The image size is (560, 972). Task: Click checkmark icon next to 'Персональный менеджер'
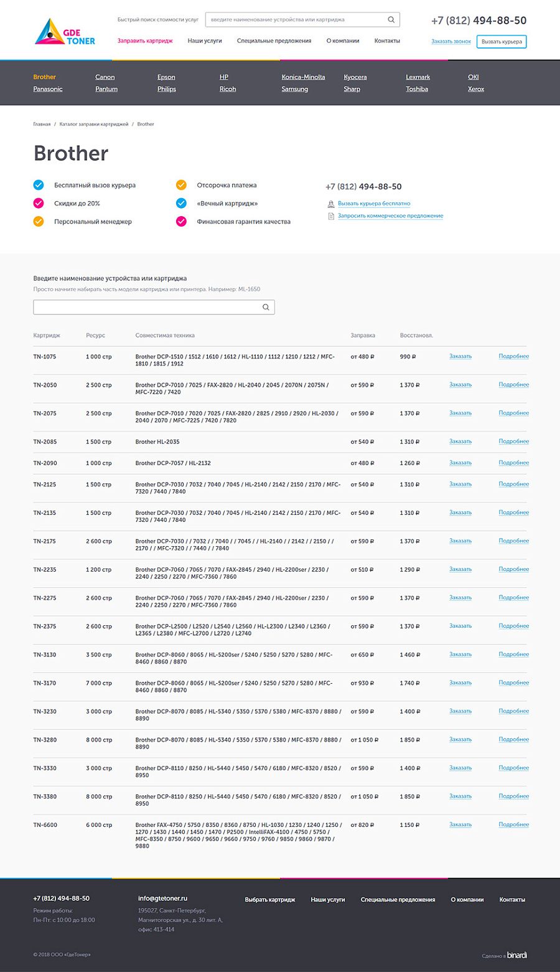click(x=39, y=222)
